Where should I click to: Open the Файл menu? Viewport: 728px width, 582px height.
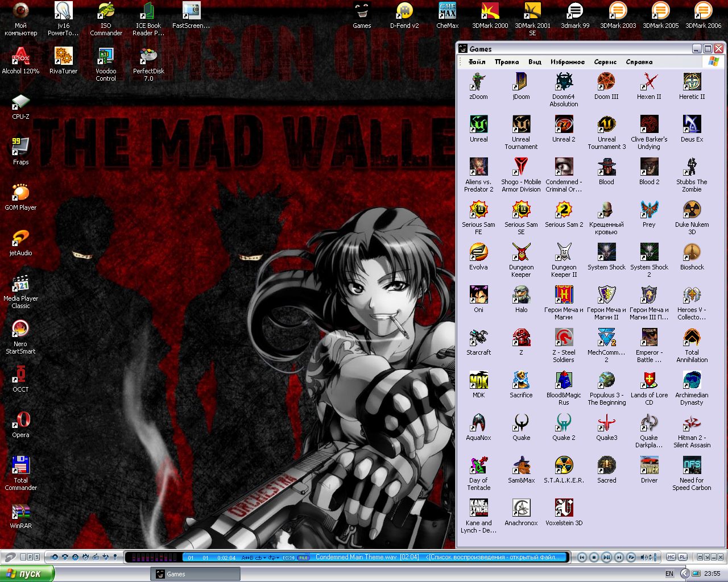(x=477, y=62)
